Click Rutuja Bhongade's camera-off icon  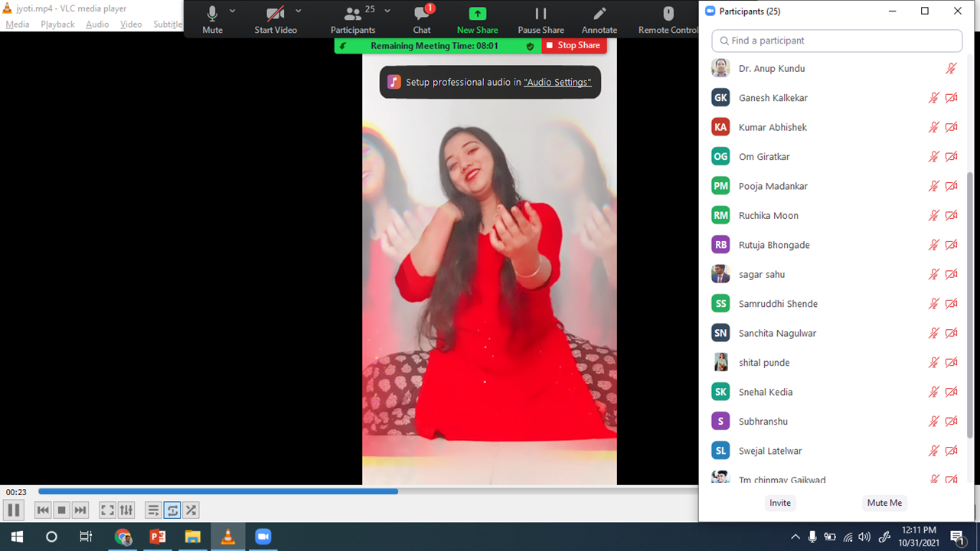951,245
